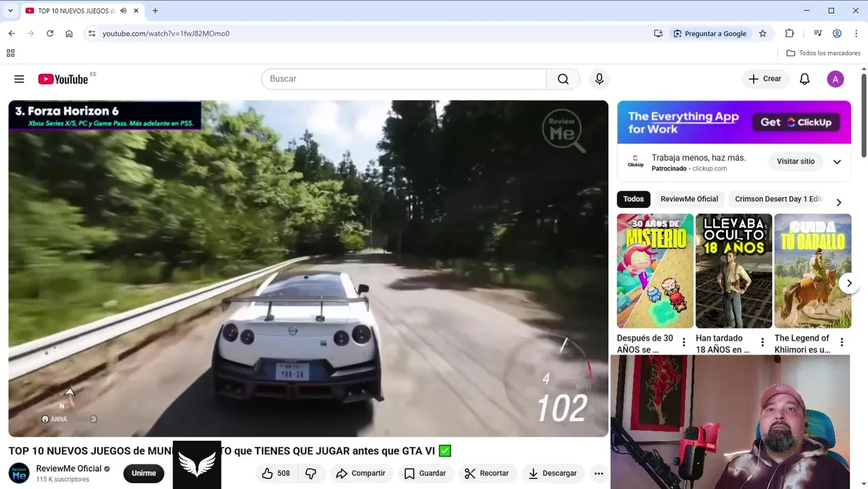This screenshot has width=868, height=489.
Task: Clip the video with Recortar
Action: coord(486,473)
